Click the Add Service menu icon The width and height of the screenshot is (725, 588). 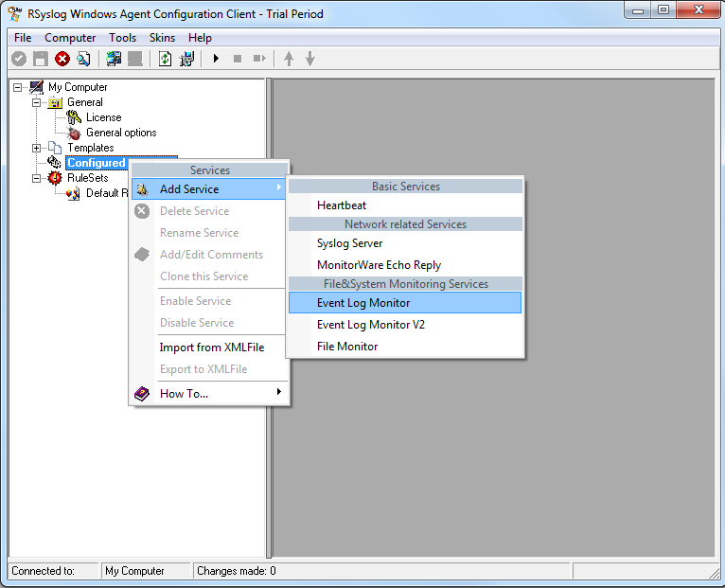point(142,188)
